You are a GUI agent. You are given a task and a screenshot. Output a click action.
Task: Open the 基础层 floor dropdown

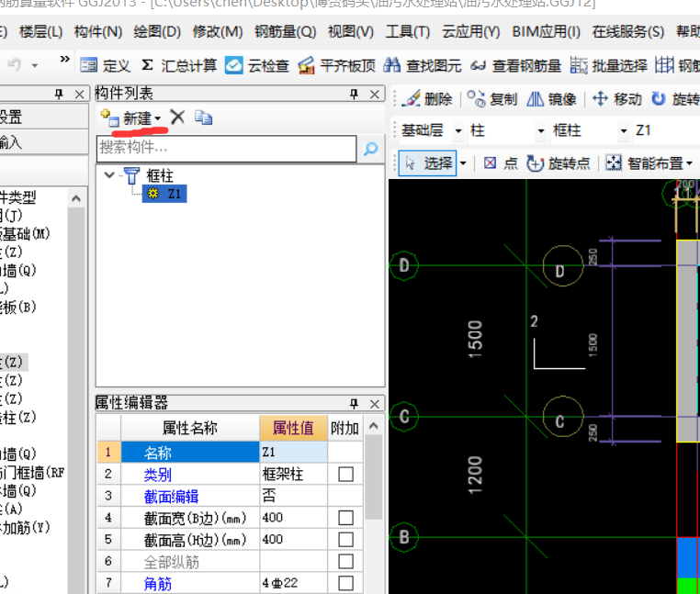pos(458,130)
